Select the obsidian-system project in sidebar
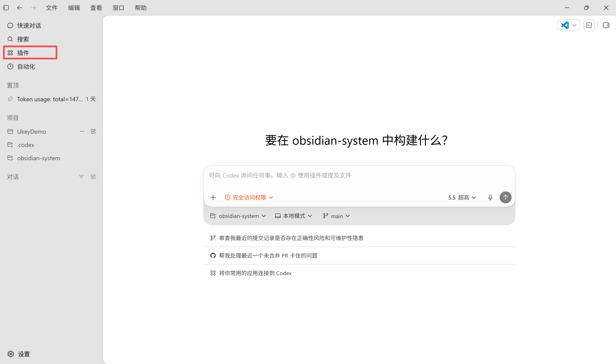Screen dimensions: 616x364 pos(51,158)
